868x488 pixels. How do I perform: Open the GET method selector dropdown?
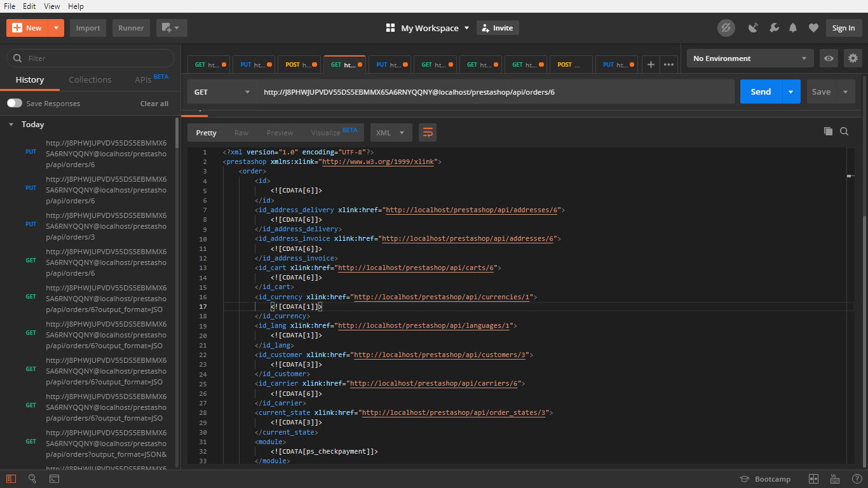[222, 91]
